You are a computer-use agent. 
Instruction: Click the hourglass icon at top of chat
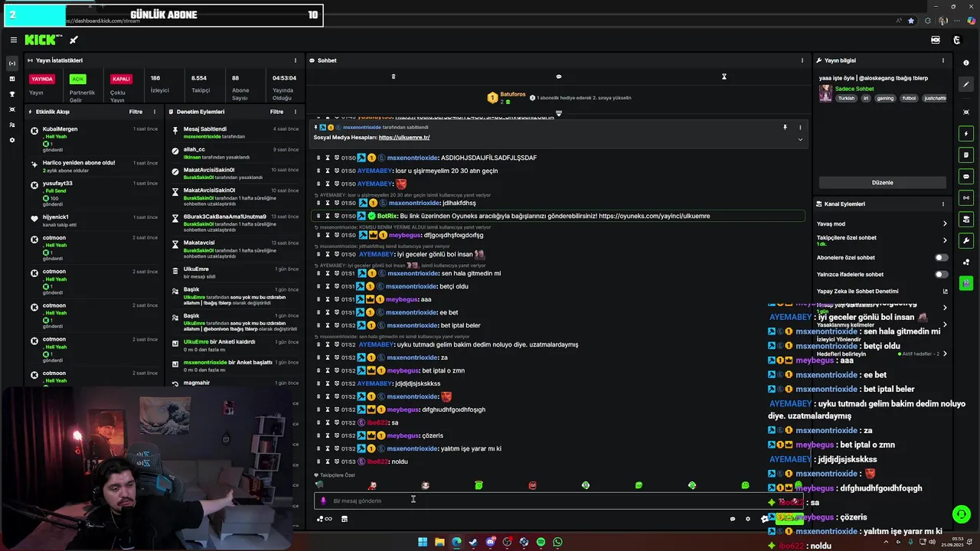pyautogui.click(x=724, y=77)
